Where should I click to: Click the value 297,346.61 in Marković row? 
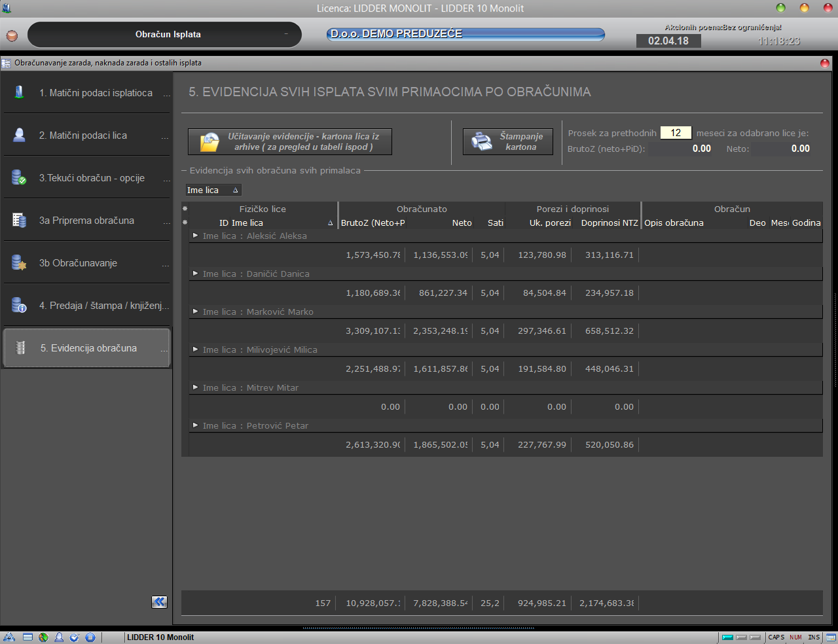point(541,331)
